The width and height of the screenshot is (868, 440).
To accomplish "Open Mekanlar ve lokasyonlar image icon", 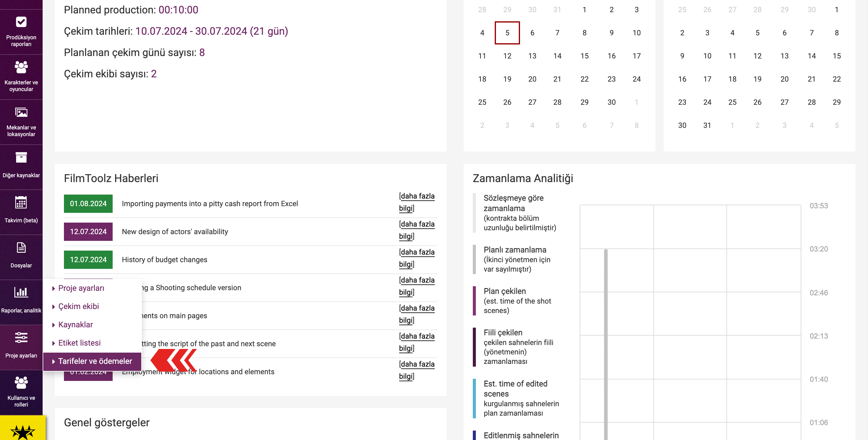I will [21, 112].
